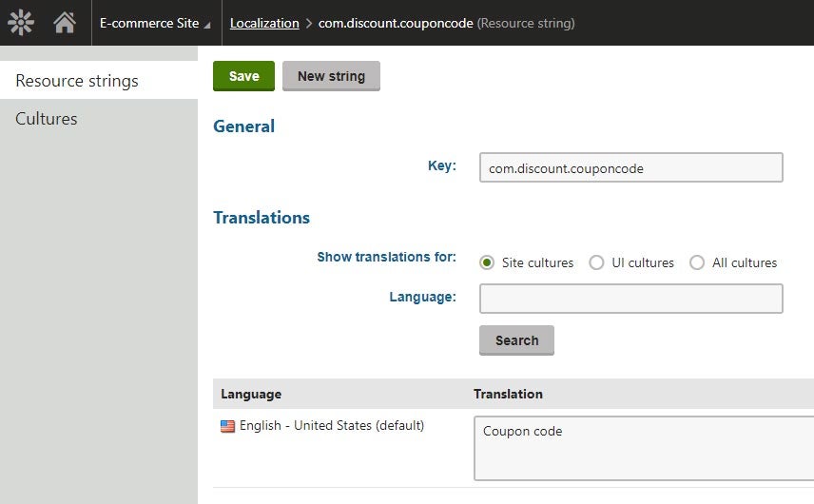Open the Cultures tab
Viewport: 814px width, 504px height.
click(47, 119)
